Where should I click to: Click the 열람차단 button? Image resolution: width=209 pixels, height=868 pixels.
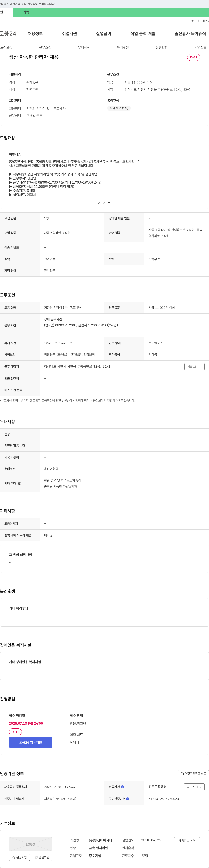pyautogui.click(x=42, y=857)
